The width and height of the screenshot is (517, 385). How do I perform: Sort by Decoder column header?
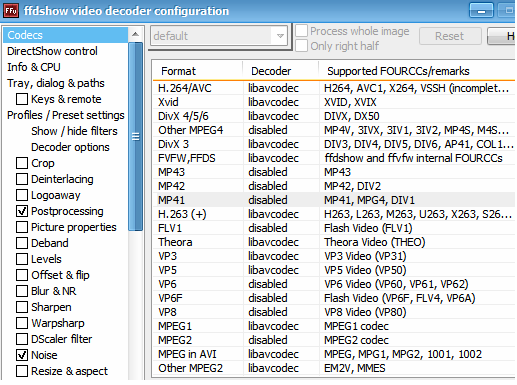click(280, 71)
